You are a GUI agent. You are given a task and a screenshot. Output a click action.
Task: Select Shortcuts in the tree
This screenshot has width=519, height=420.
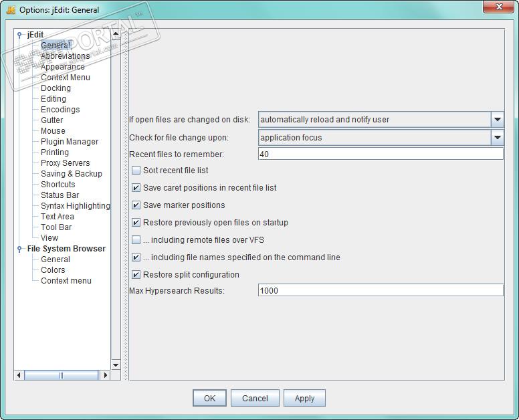coord(58,185)
